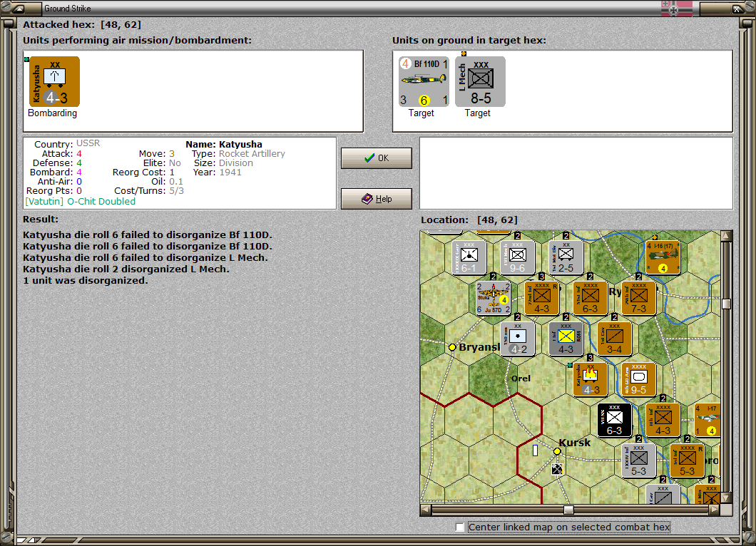The height and width of the screenshot is (546, 756).
Task: Select the bombarding Katyusha unit counter
Action: tap(54, 81)
